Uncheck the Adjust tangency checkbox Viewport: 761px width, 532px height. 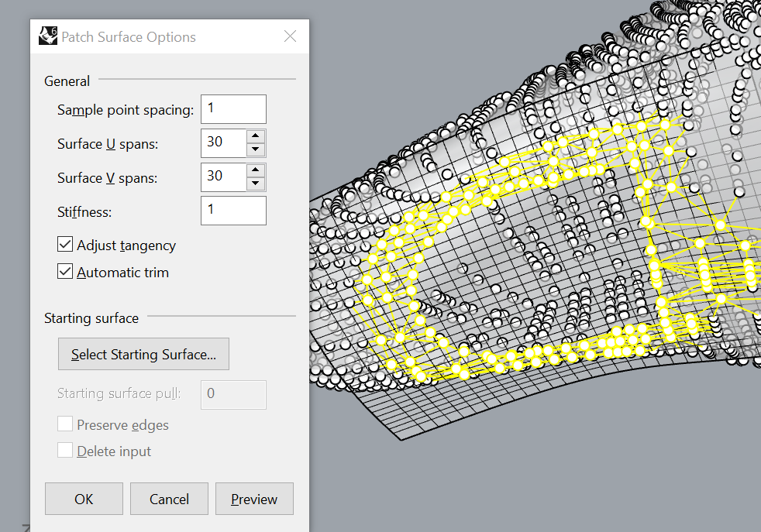(64, 244)
